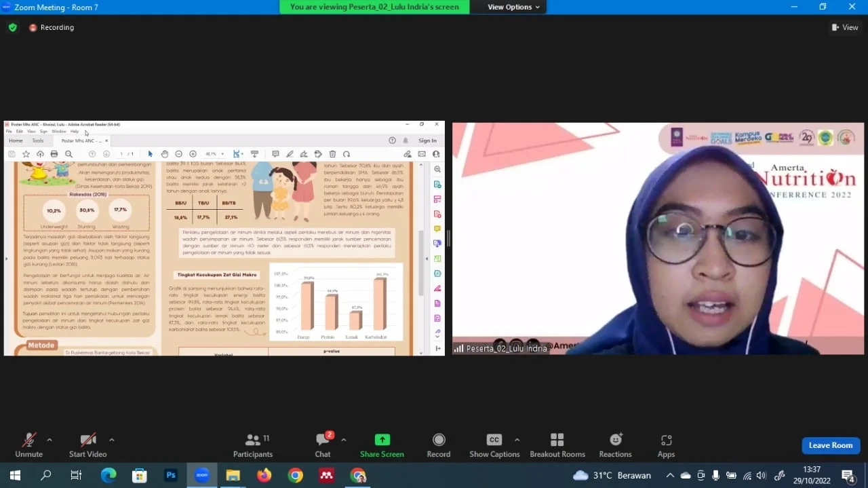
Task: Click the View button at top right
Action: click(x=845, y=27)
